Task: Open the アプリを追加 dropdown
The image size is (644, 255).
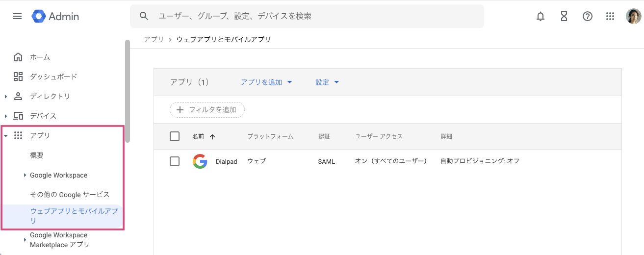Action: tap(266, 82)
